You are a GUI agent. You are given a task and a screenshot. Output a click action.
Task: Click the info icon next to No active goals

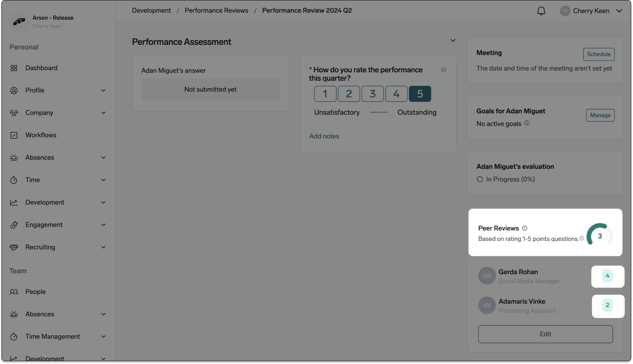tap(527, 123)
